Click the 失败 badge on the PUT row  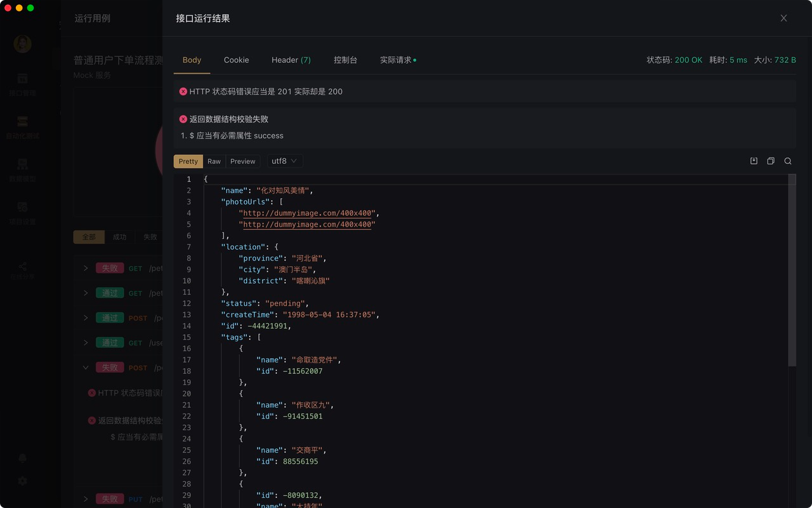110,499
